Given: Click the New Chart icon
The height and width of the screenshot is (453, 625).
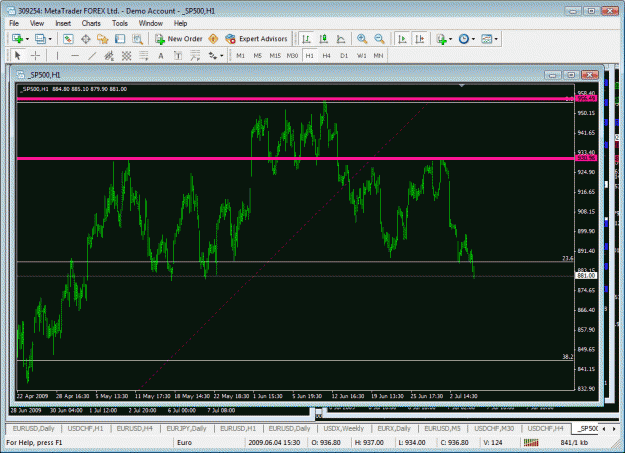Looking at the screenshot, I should [17, 39].
